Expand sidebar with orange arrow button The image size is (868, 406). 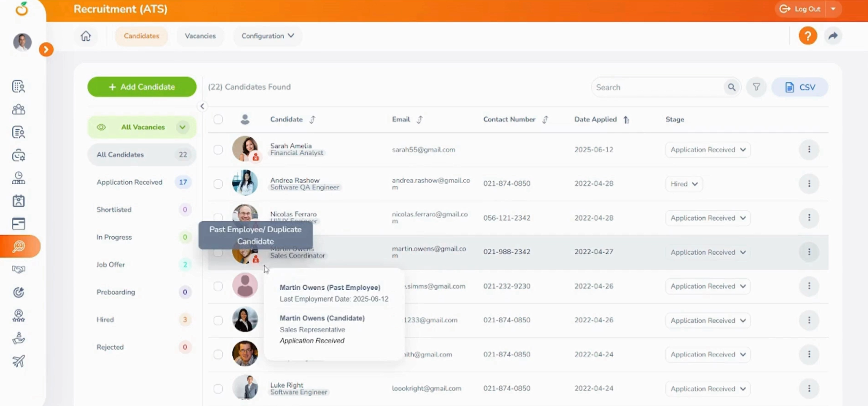point(46,49)
